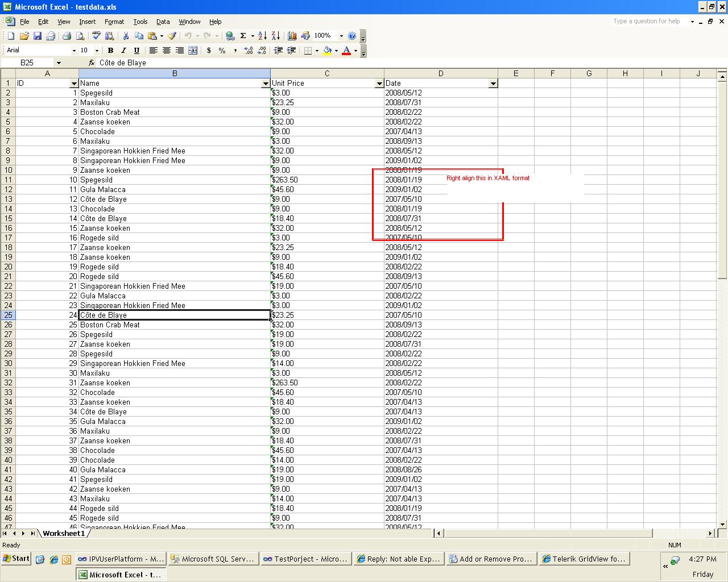Switch to the Telerik GridView taskbar window
Screen dimensions: 728x582
[584, 559]
